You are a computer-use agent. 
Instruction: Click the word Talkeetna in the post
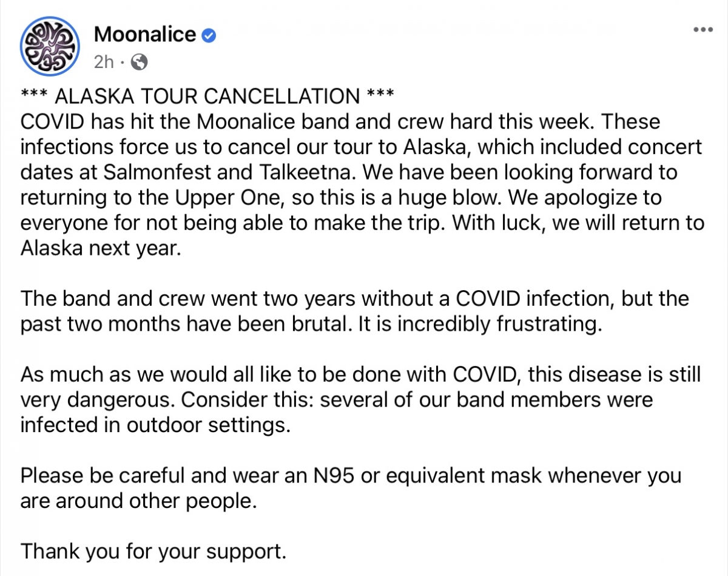click(306, 172)
